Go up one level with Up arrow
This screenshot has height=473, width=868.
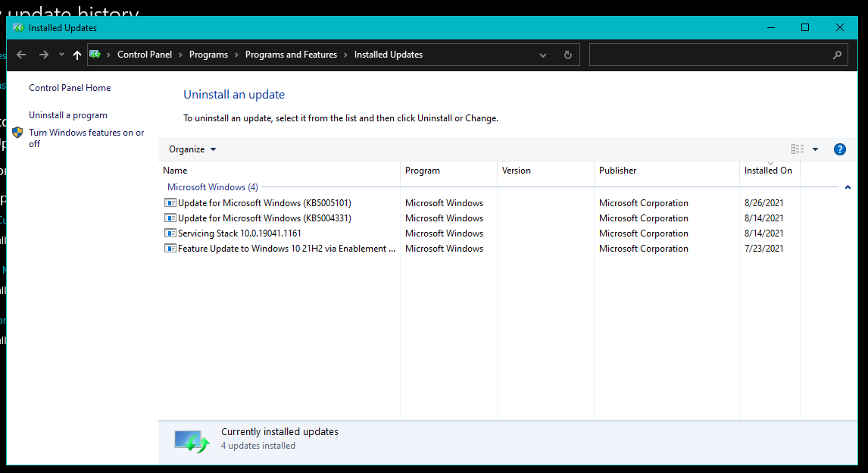click(x=77, y=55)
